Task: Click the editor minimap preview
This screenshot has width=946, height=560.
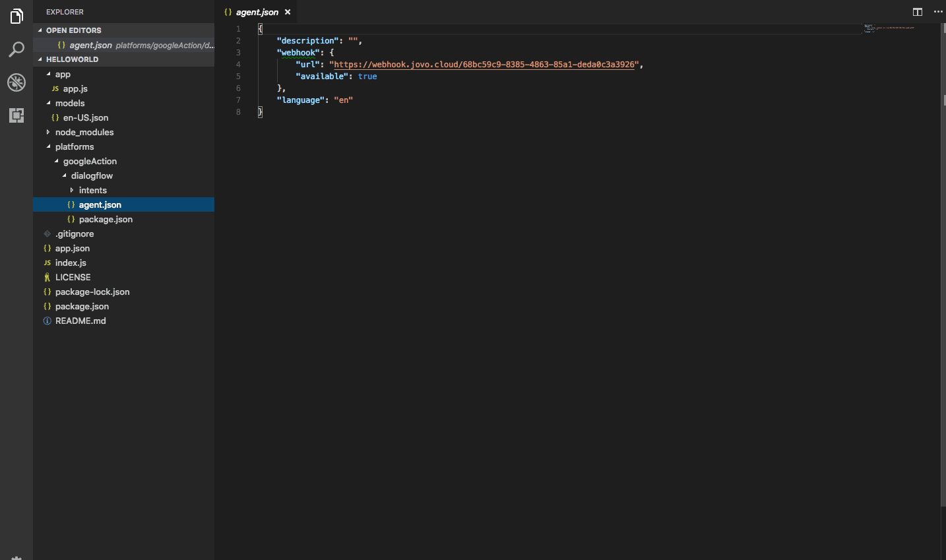Action: pyautogui.click(x=889, y=28)
